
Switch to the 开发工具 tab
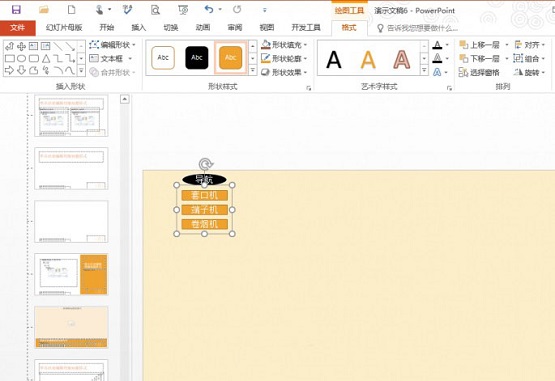point(306,28)
